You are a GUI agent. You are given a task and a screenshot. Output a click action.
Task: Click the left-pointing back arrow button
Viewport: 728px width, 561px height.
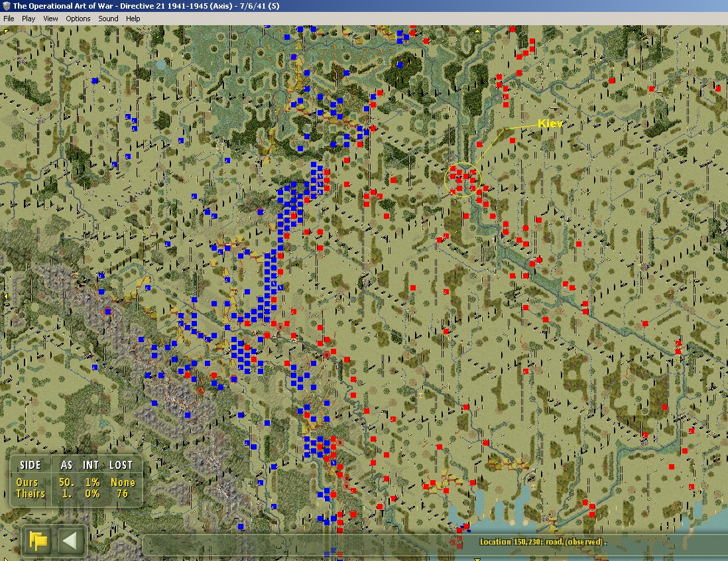[x=70, y=540]
